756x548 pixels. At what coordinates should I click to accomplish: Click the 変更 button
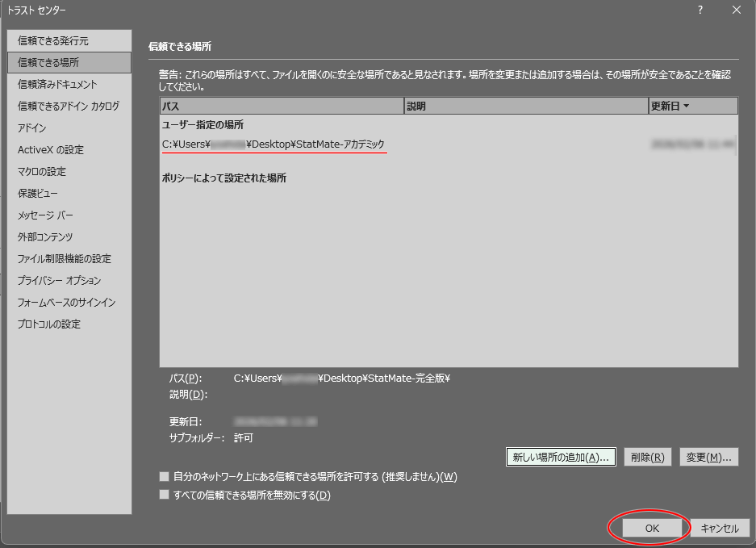click(x=709, y=457)
